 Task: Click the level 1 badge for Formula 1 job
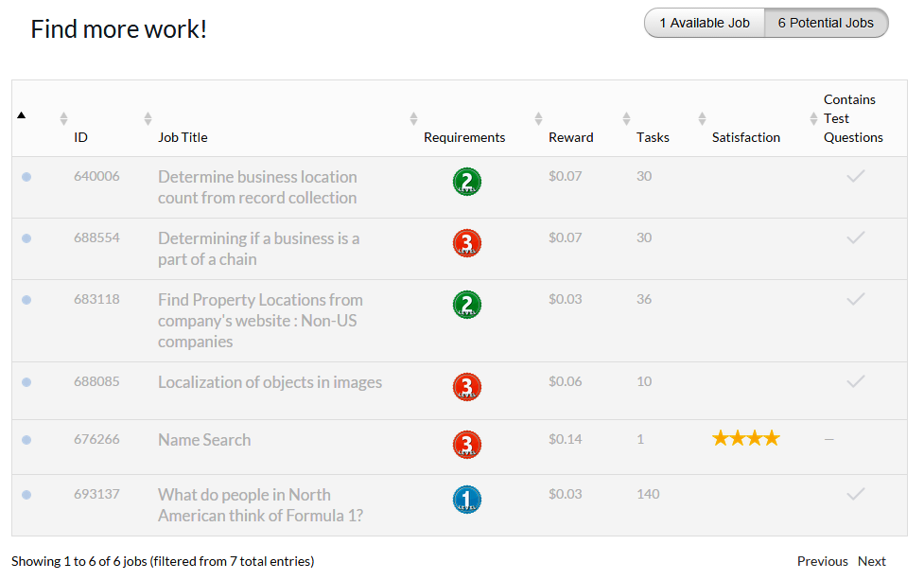[466, 500]
